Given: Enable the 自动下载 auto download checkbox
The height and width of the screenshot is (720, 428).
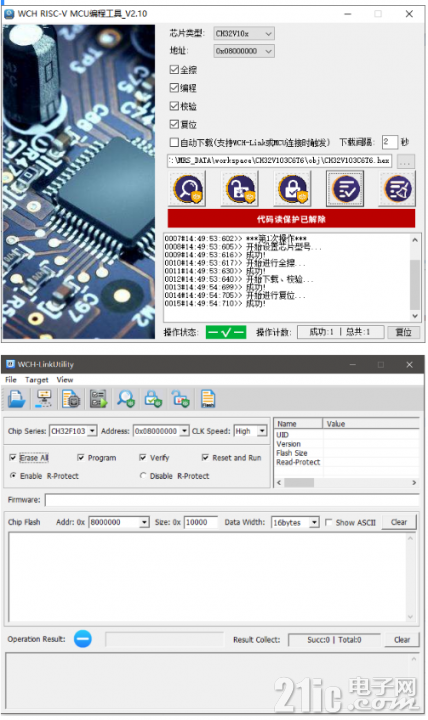Looking at the screenshot, I should [x=174, y=142].
